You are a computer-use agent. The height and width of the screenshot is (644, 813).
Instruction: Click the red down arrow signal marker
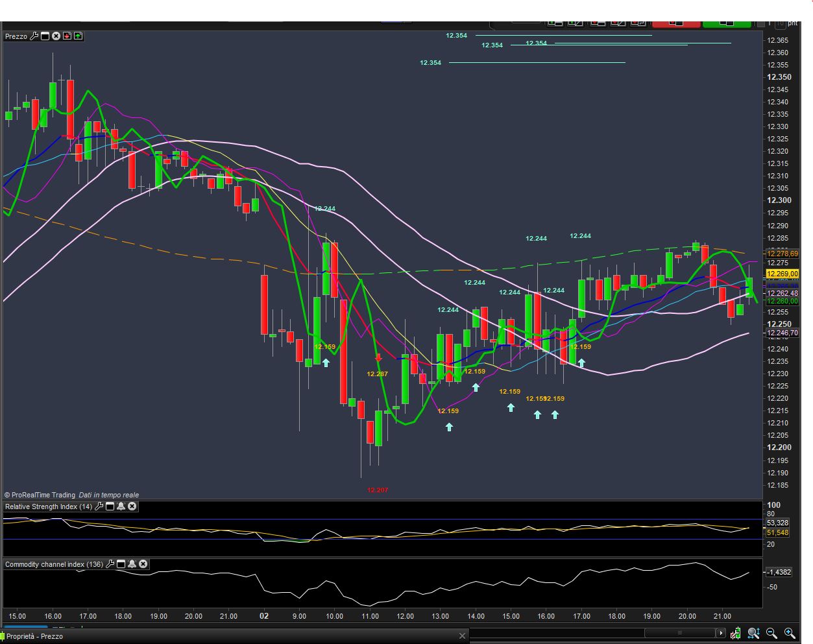(379, 357)
